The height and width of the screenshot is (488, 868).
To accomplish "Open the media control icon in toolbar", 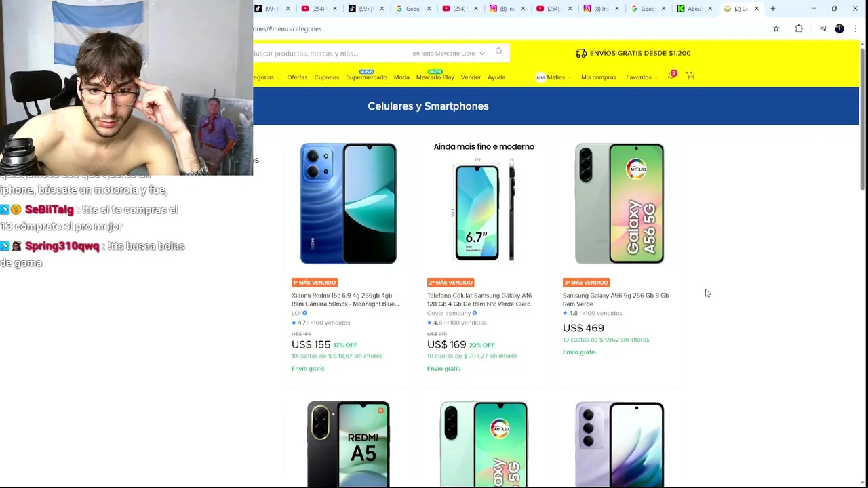I will point(823,28).
